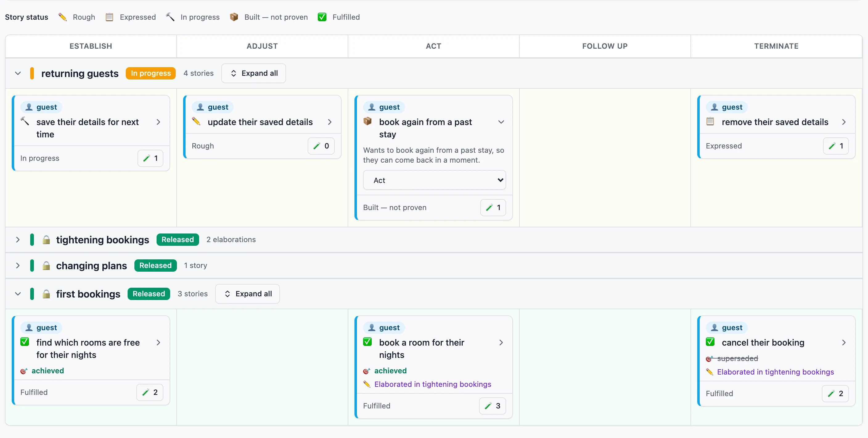Viewport: 868px width, 438px height.
Task: Click the lock icon beside changing plans
Action: click(47, 266)
